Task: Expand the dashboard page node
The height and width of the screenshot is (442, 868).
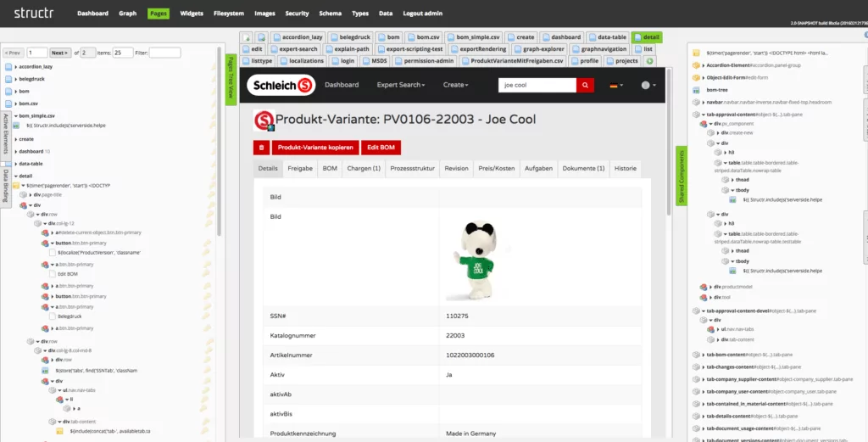Action: tap(16, 151)
